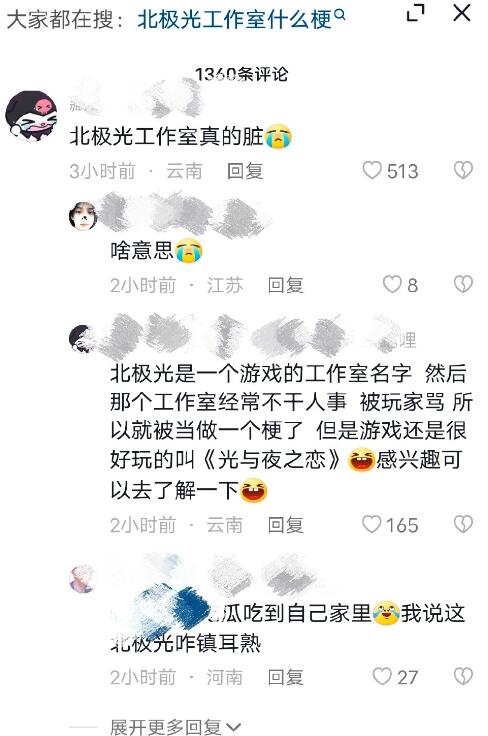This screenshot has height=736, width=488.
Task: Dislike the top comment from 云南
Action: point(463,170)
